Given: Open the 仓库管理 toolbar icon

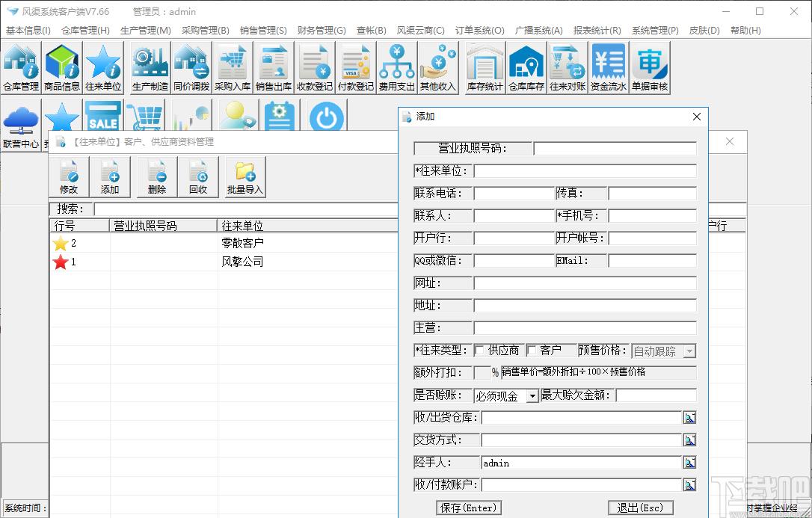Looking at the screenshot, I should coord(21,68).
